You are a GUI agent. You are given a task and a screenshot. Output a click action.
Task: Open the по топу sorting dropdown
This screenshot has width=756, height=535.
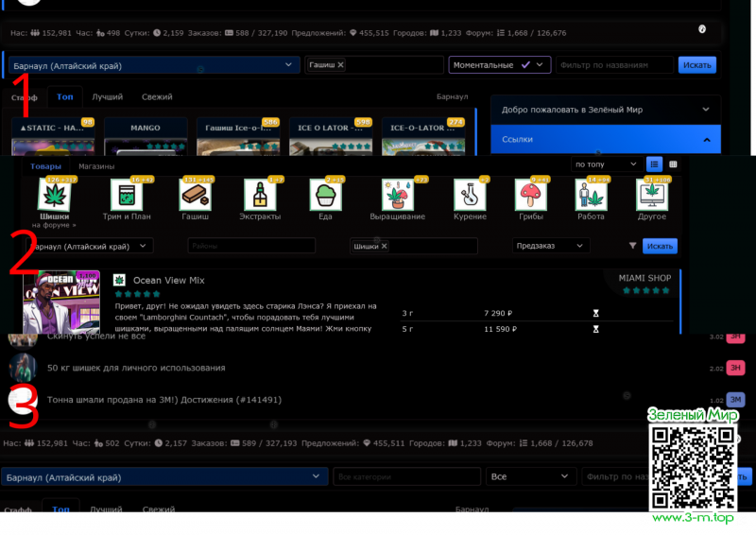tap(607, 164)
